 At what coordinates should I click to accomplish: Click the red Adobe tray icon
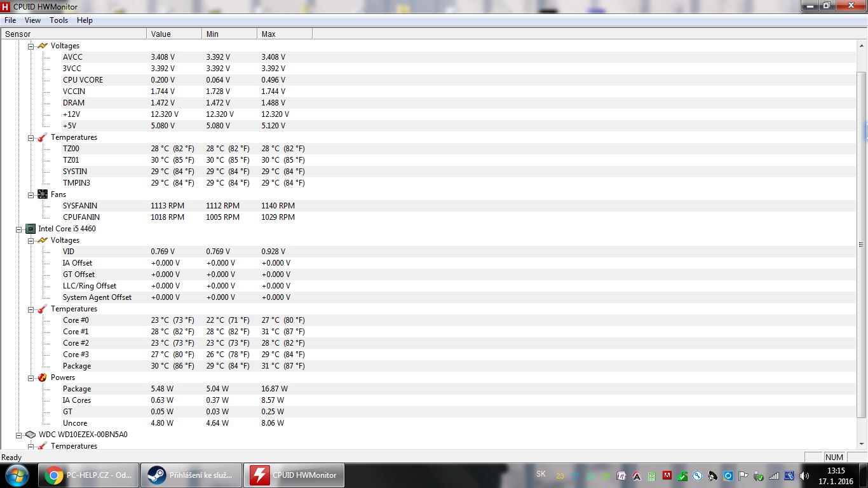tap(667, 475)
